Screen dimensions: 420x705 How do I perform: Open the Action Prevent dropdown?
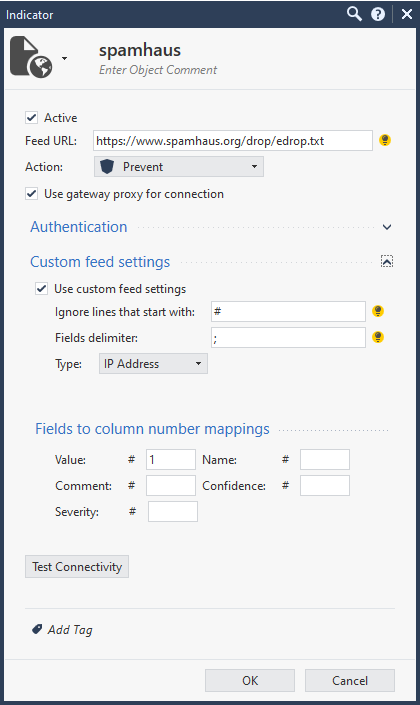click(179, 167)
